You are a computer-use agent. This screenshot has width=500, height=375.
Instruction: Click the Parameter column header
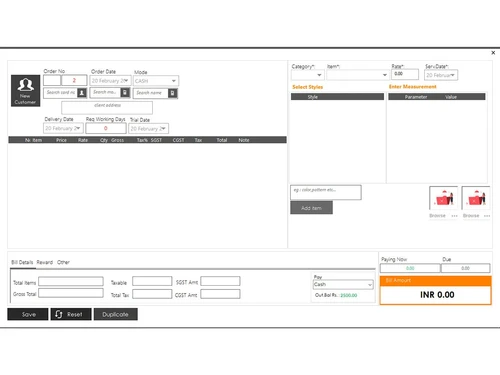point(416,97)
